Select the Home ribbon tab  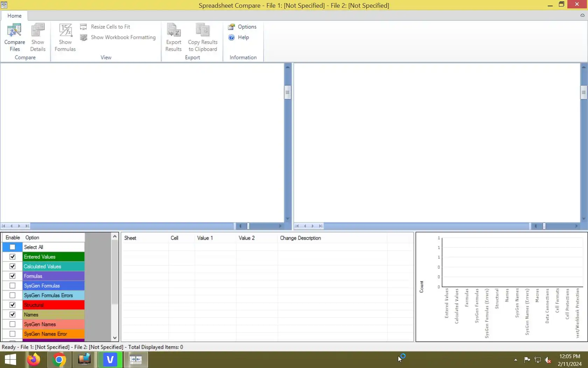click(14, 16)
